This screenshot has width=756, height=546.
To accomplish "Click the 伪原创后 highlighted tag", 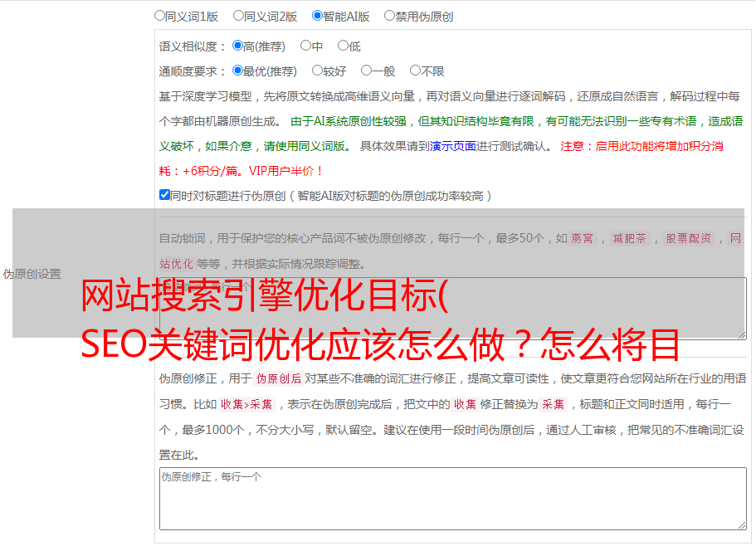I will click(x=279, y=378).
